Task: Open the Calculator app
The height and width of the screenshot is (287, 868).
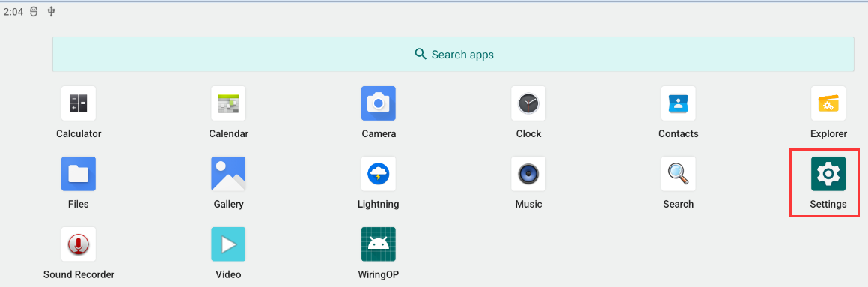Action: click(x=79, y=103)
